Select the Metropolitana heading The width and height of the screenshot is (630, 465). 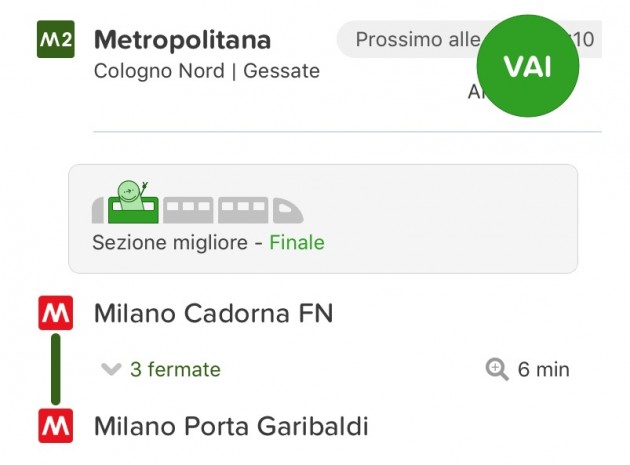coord(182,40)
